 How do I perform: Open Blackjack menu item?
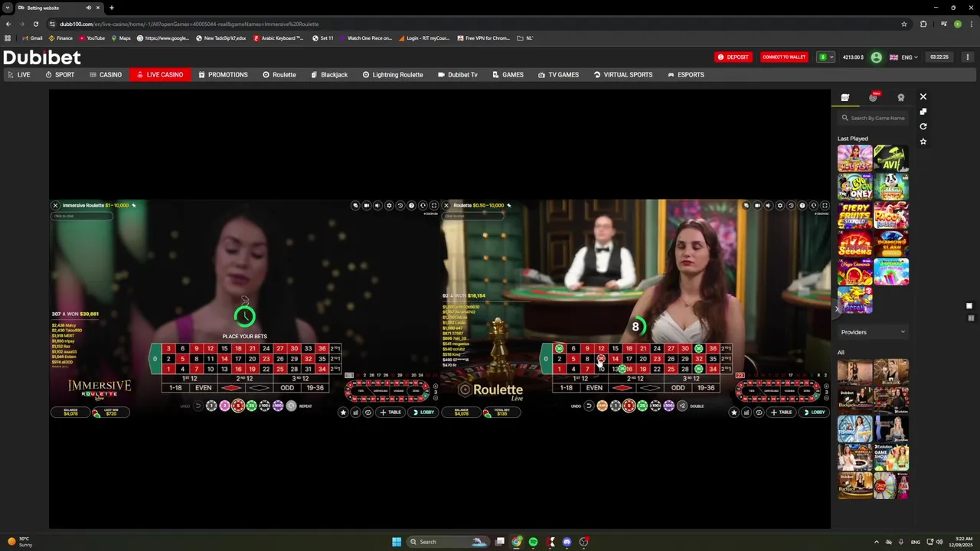329,75
